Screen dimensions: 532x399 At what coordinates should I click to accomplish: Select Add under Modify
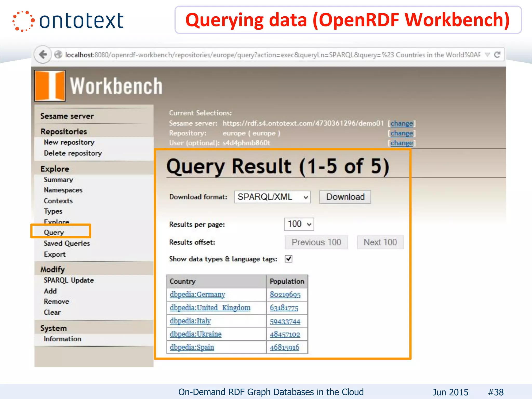[x=50, y=291]
